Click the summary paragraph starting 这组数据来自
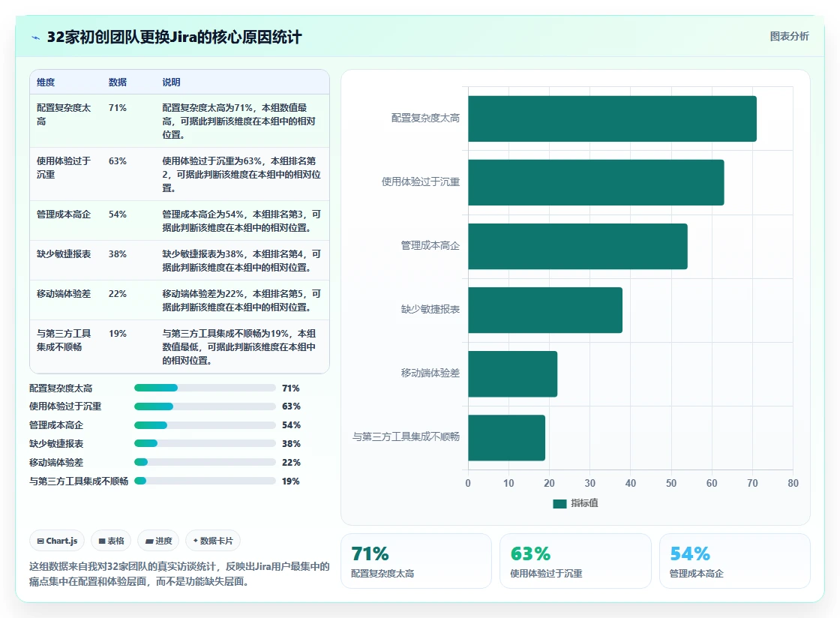The image size is (840, 618). pos(179,574)
